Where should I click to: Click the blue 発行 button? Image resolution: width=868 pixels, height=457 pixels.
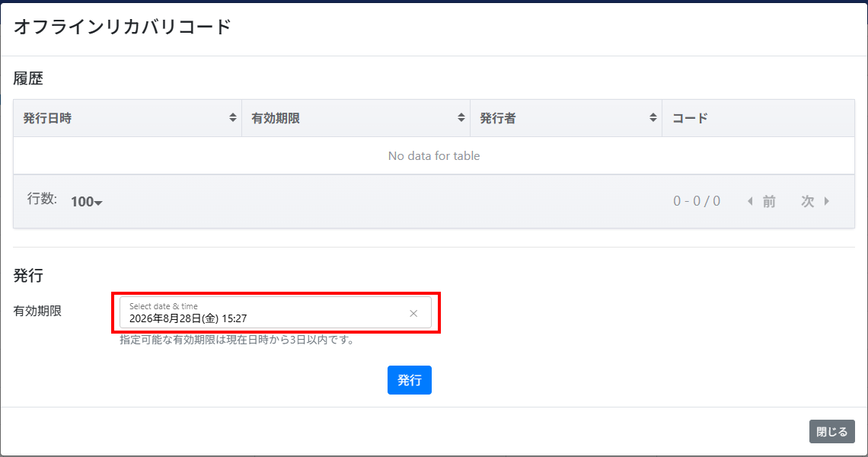coord(410,380)
